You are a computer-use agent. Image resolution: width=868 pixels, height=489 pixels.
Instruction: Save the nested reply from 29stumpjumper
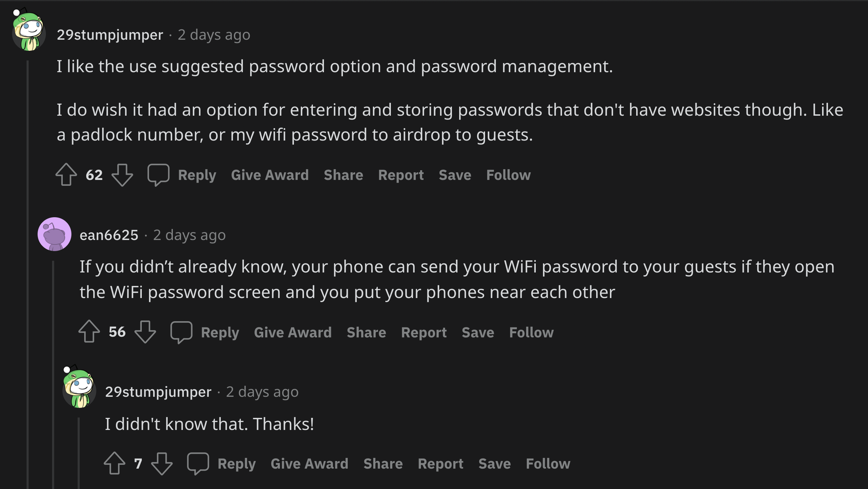tap(494, 463)
